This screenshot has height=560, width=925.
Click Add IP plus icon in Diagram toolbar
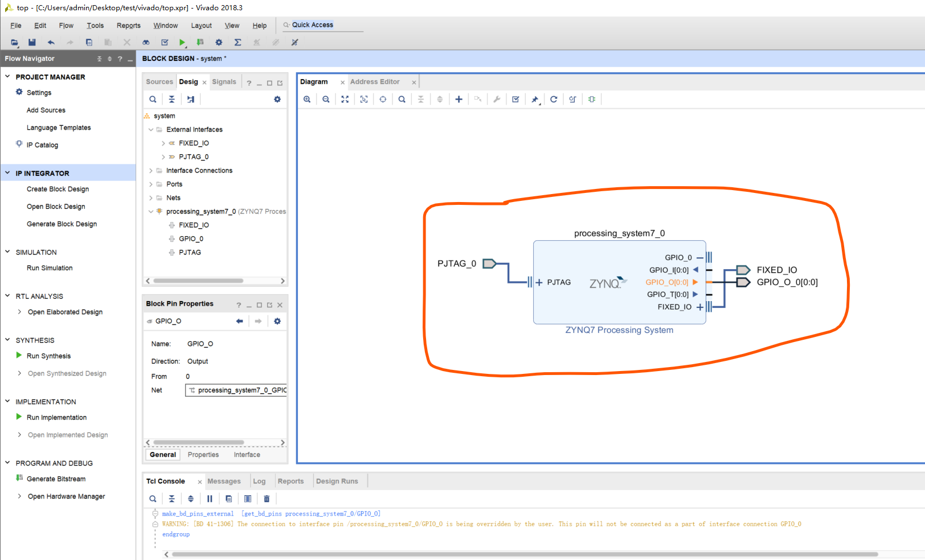tap(459, 99)
